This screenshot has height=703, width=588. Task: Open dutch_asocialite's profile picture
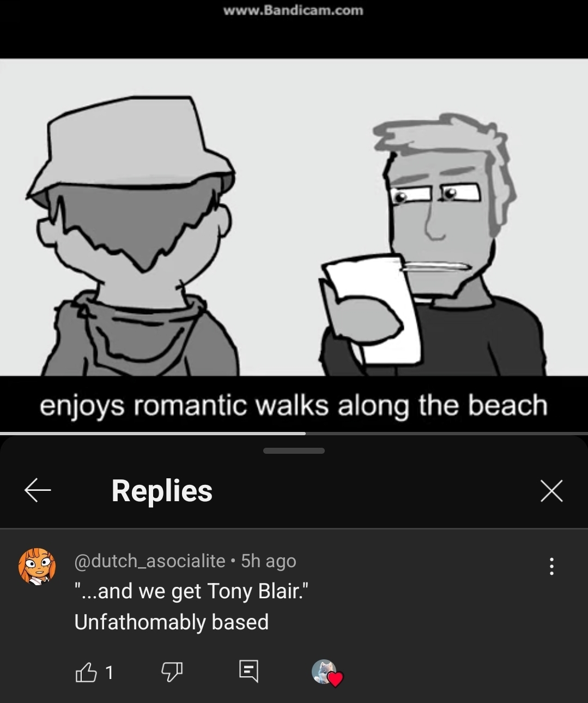37,567
